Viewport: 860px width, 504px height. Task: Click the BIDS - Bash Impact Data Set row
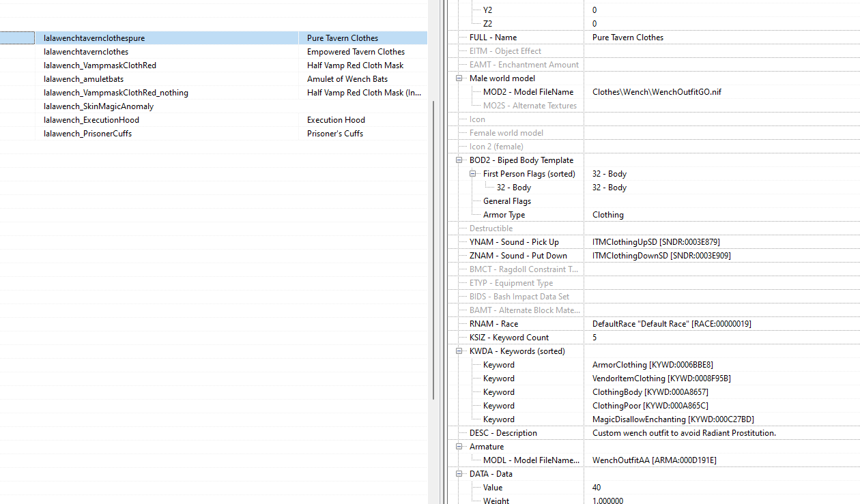point(654,297)
